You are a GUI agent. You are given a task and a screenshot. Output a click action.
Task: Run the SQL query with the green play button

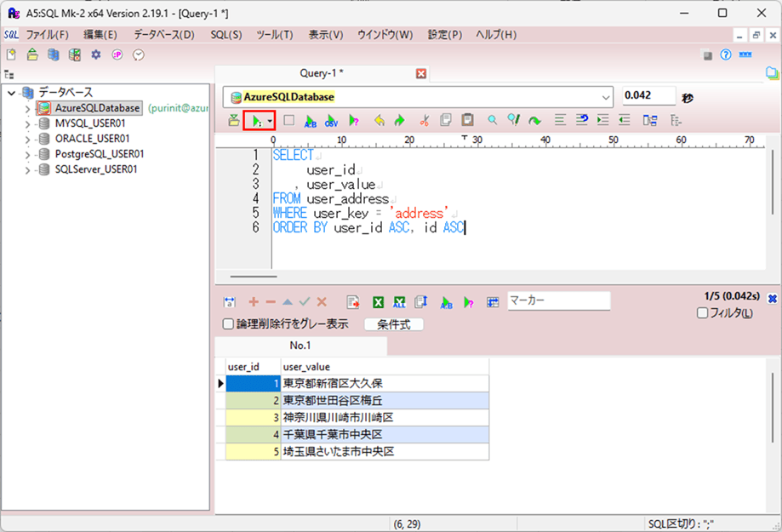coord(254,121)
